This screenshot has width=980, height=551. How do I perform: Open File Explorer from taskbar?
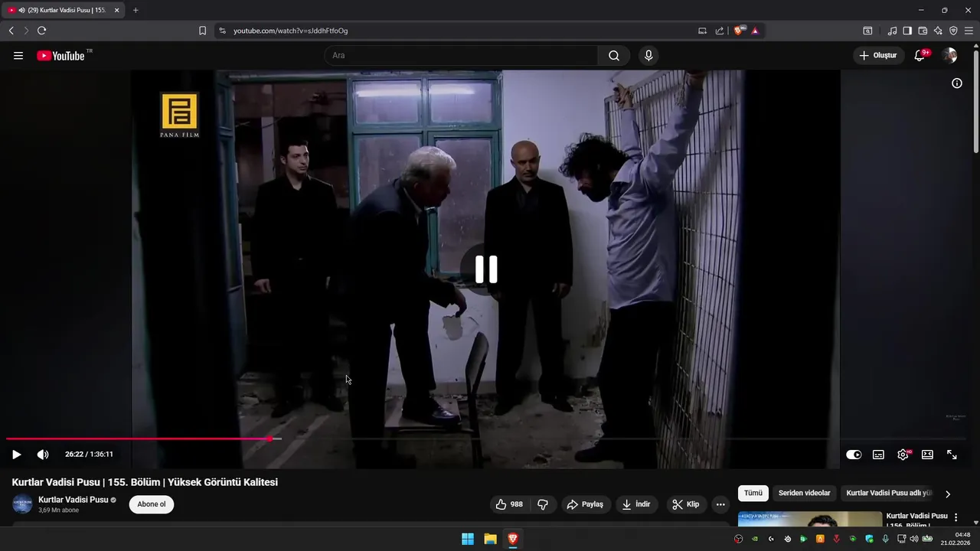pos(490,539)
